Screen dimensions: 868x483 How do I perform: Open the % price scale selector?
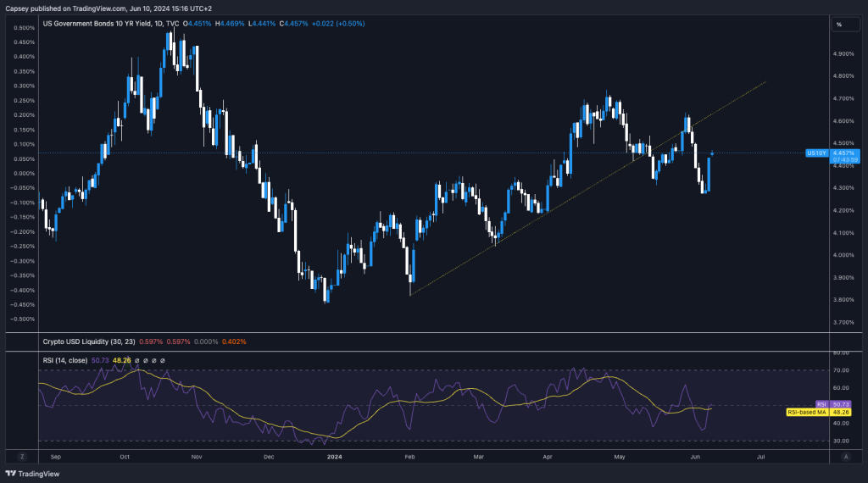tap(839, 25)
